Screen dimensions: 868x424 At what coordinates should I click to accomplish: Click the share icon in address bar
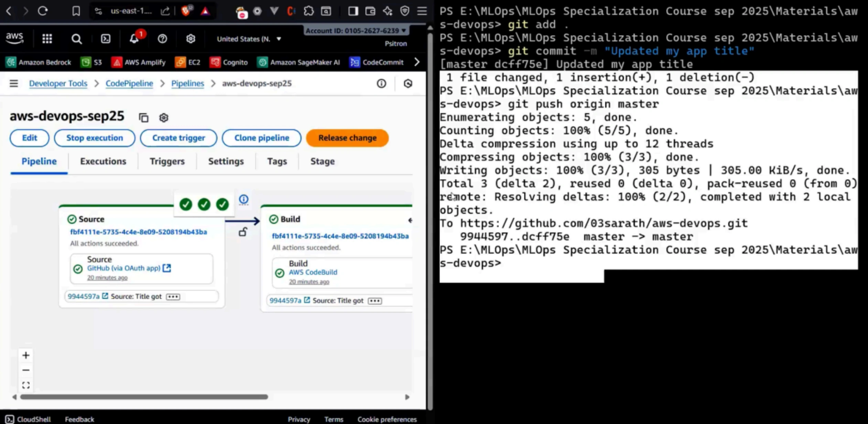[x=165, y=11]
